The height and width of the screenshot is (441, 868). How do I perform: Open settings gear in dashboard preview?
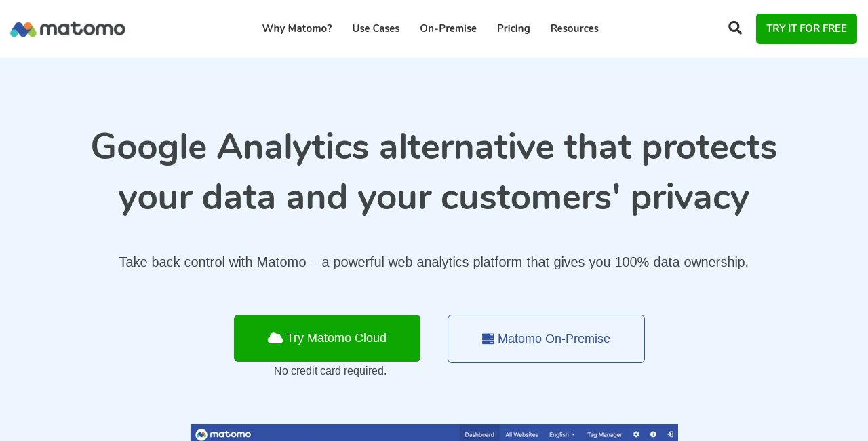point(635,434)
